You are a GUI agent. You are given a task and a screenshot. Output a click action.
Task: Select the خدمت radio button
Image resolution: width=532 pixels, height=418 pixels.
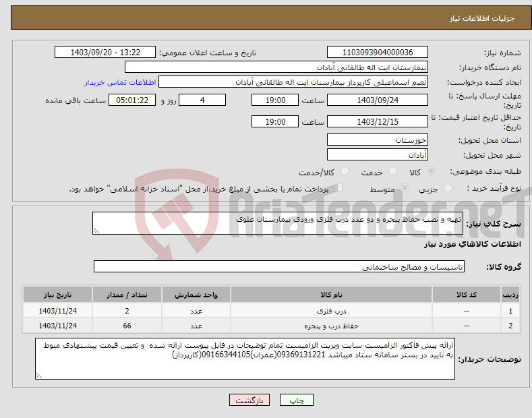(392, 171)
